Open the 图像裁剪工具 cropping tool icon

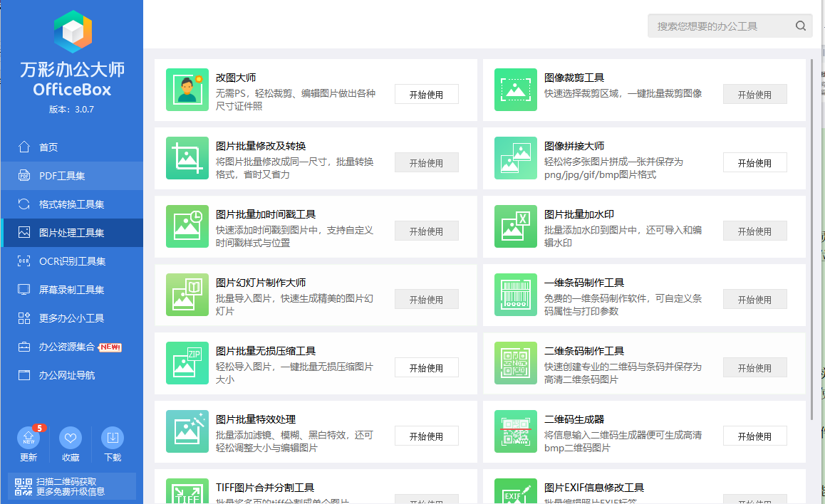(515, 90)
